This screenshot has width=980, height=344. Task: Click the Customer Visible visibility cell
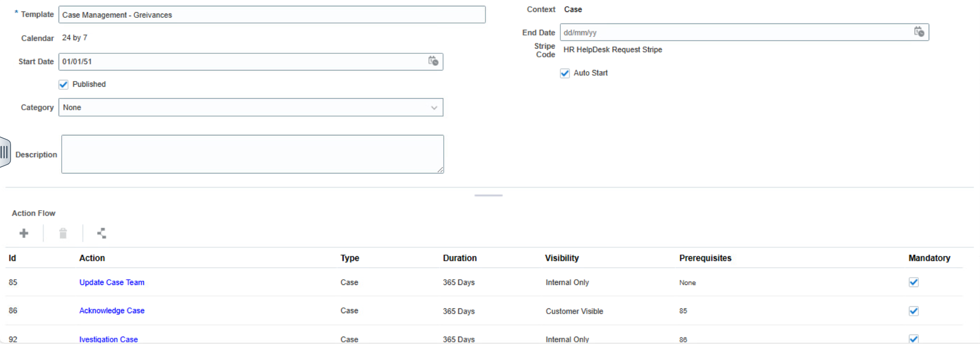pyautogui.click(x=574, y=311)
